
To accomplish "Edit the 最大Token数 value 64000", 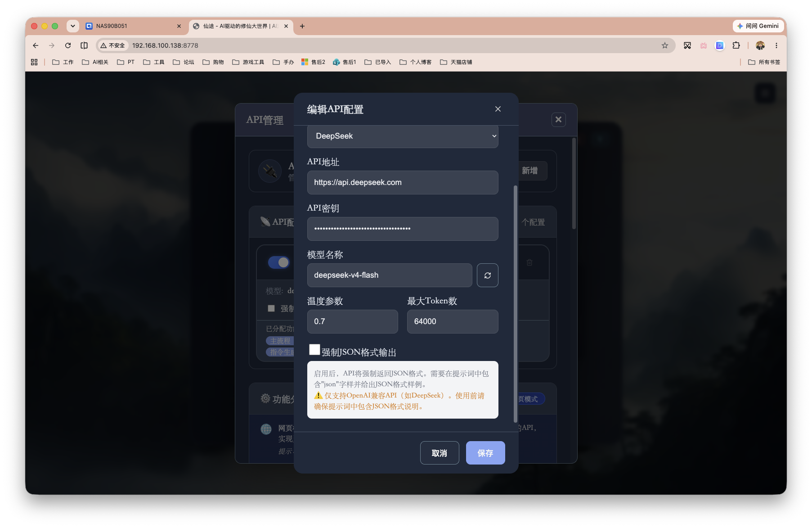I will click(453, 321).
